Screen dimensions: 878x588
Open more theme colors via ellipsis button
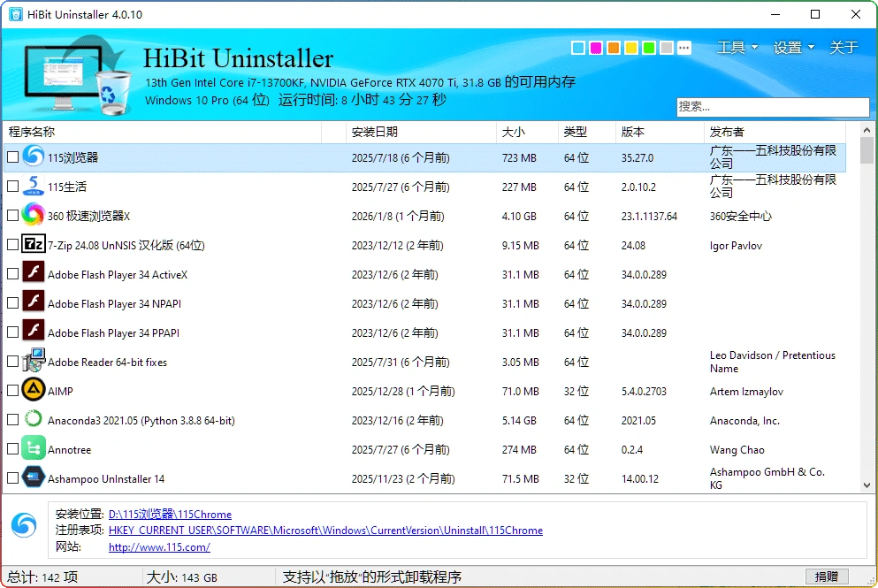point(683,48)
